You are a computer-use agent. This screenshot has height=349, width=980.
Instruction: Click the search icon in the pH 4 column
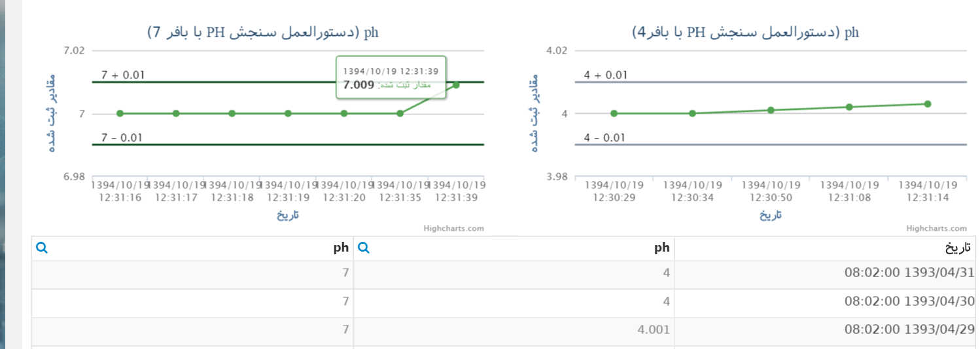click(364, 248)
